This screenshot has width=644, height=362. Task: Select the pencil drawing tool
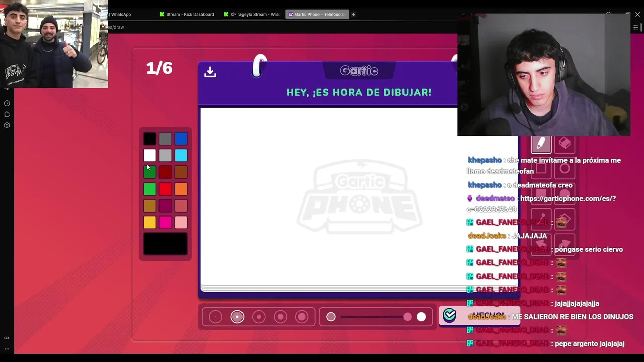tap(541, 144)
